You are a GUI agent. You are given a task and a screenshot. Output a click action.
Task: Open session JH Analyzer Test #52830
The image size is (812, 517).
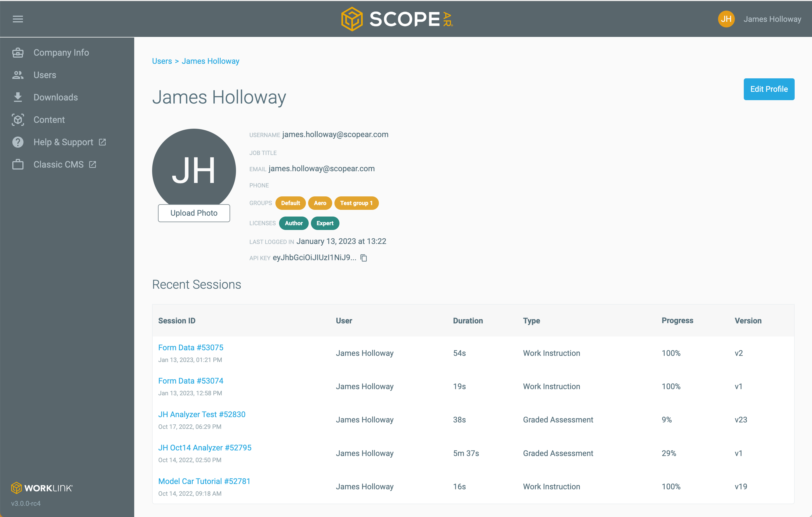(x=202, y=414)
